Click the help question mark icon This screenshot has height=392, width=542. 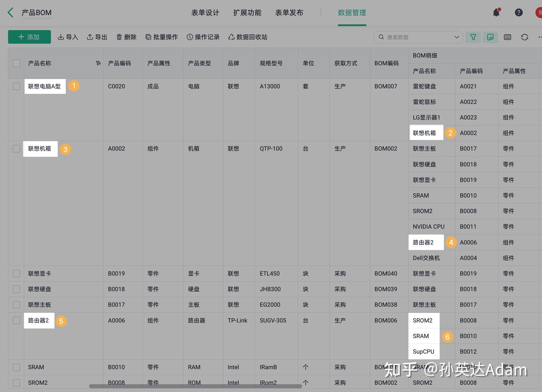point(519,12)
